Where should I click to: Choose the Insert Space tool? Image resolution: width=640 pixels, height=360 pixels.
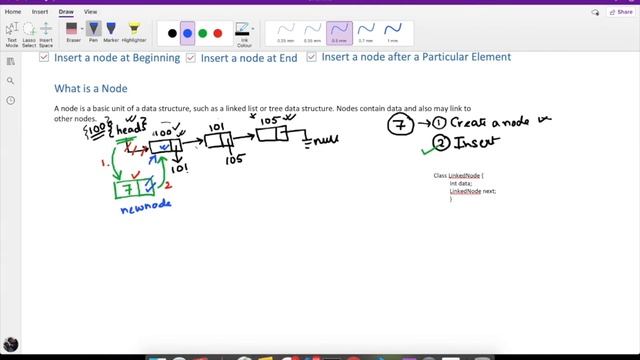46,34
